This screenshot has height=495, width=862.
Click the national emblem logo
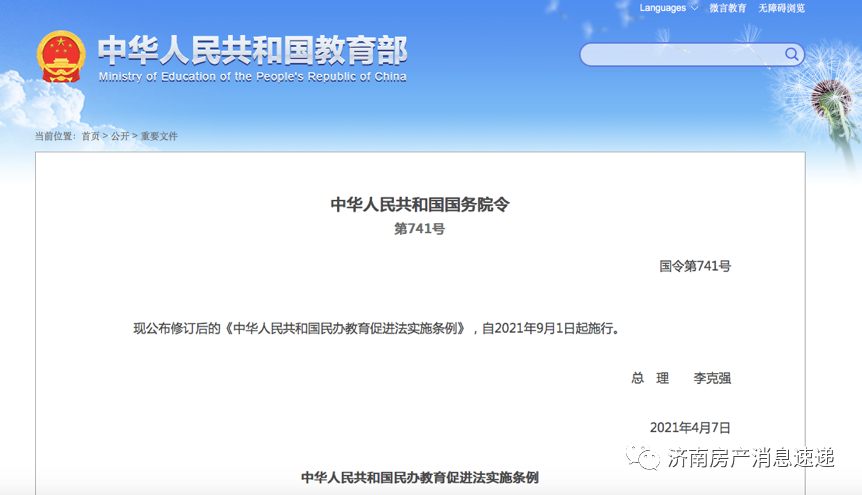click(x=61, y=56)
